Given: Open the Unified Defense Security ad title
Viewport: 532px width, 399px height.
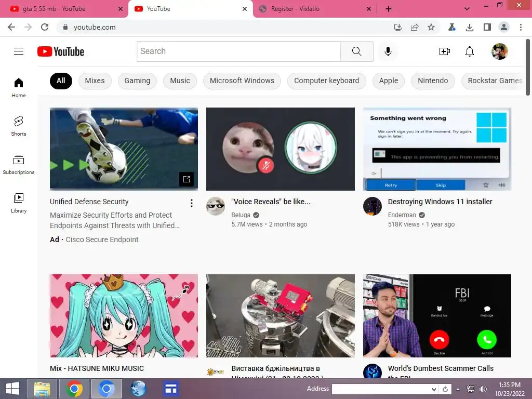Looking at the screenshot, I should tap(89, 202).
